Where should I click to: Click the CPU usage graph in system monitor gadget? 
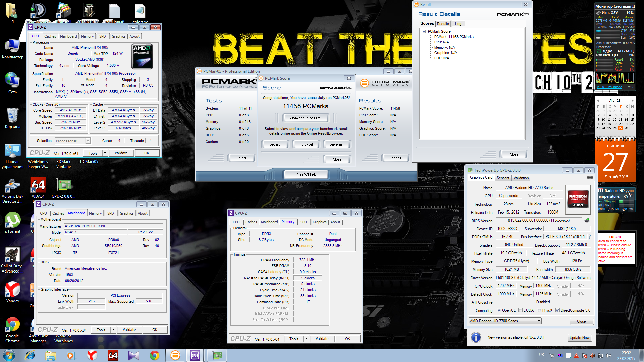(615, 78)
